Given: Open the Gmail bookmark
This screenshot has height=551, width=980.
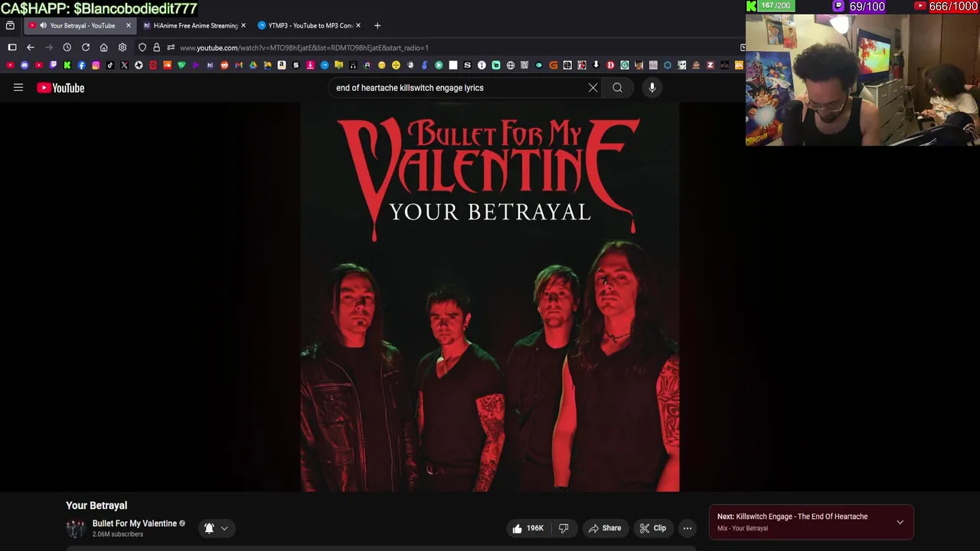Looking at the screenshot, I should pos(238,65).
